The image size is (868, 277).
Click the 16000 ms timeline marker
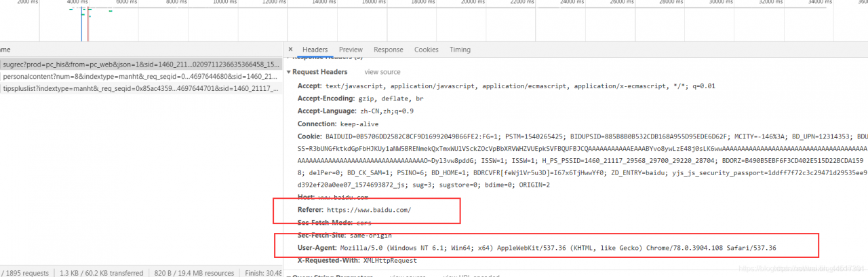(x=374, y=3)
